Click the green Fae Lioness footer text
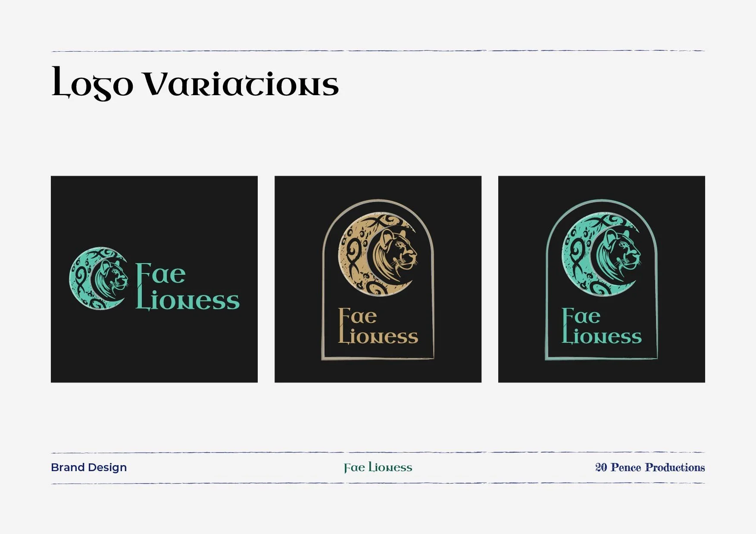The width and height of the screenshot is (756, 534). pyautogui.click(x=378, y=468)
